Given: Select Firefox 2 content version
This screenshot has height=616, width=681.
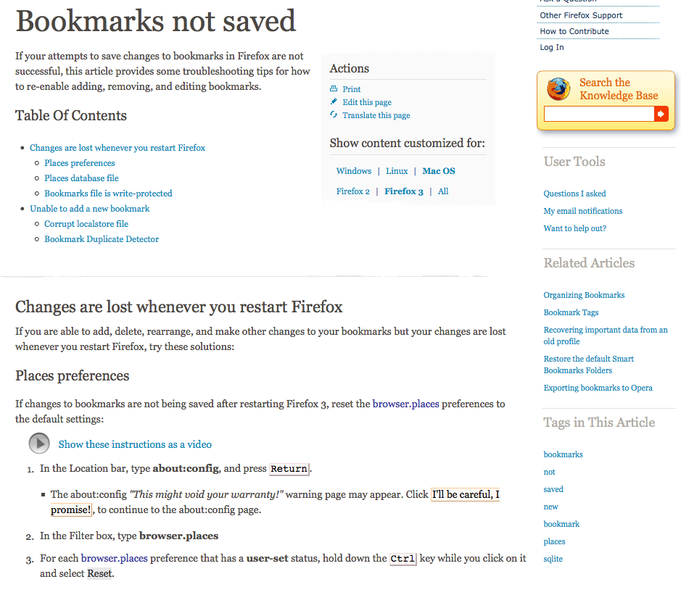Looking at the screenshot, I should (x=353, y=191).
